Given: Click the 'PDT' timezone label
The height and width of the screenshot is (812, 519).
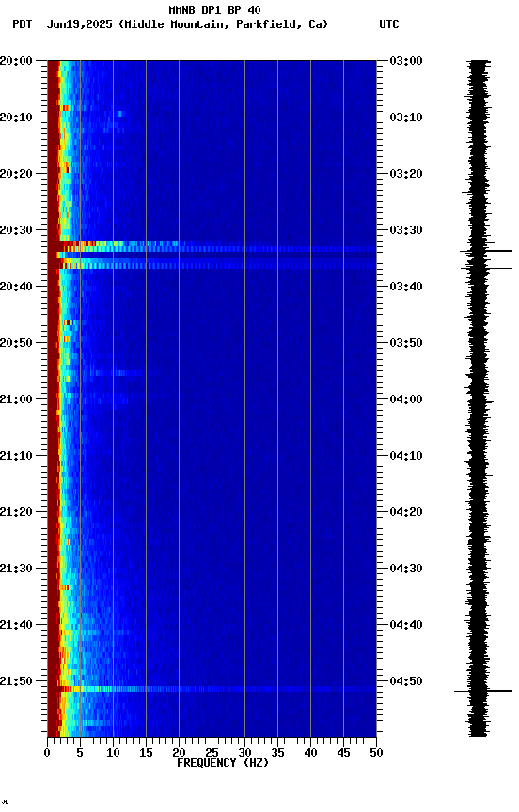Looking at the screenshot, I should tap(23, 24).
